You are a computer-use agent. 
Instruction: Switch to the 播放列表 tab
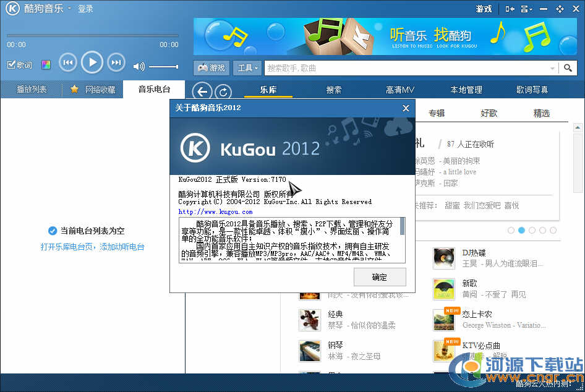click(x=32, y=90)
